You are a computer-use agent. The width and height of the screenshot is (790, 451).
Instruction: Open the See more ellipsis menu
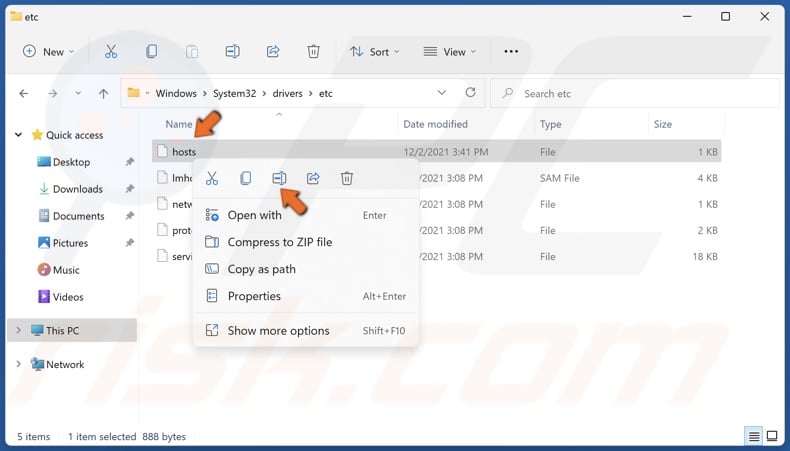[511, 51]
